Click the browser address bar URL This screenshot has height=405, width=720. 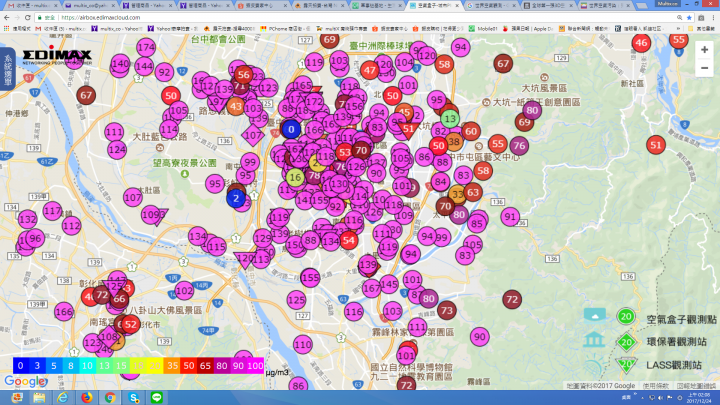tap(101, 17)
